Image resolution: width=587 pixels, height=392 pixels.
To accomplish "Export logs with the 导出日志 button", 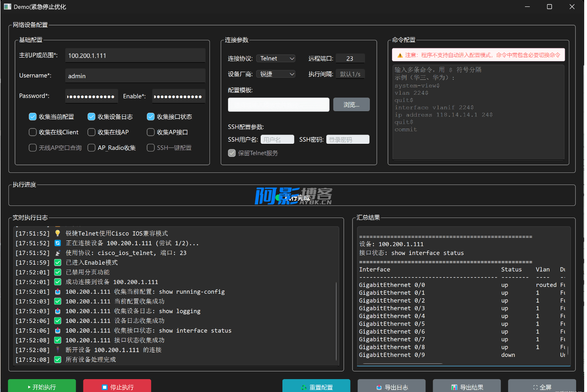I will tap(392, 386).
